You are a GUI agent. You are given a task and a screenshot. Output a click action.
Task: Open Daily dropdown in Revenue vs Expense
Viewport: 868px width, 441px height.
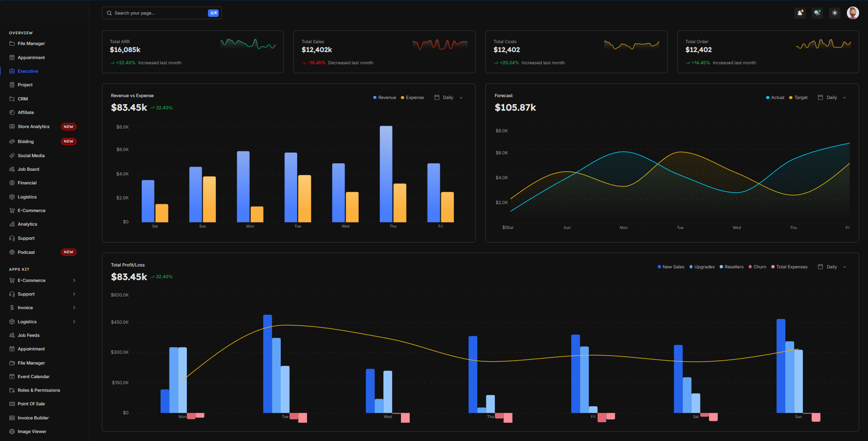448,98
